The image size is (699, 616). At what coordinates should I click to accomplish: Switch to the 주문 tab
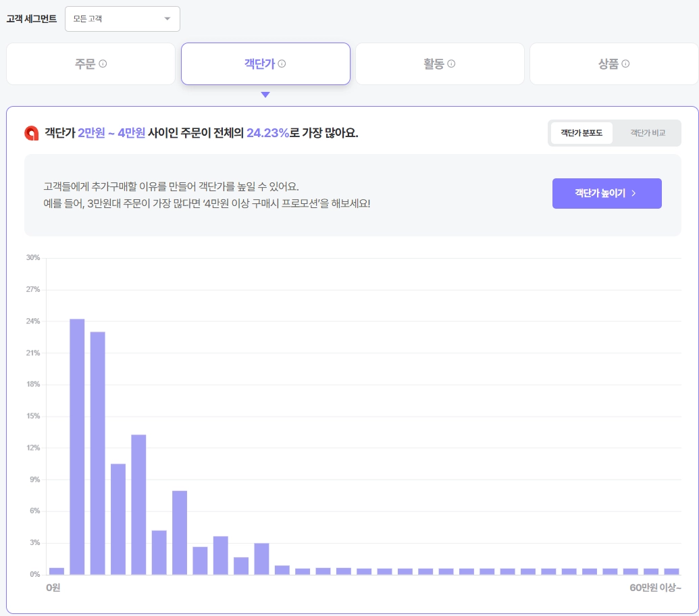90,63
